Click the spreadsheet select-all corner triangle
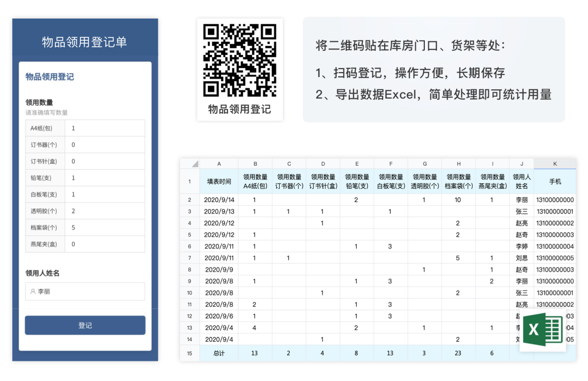The height and width of the screenshot is (381, 588). coord(195,164)
